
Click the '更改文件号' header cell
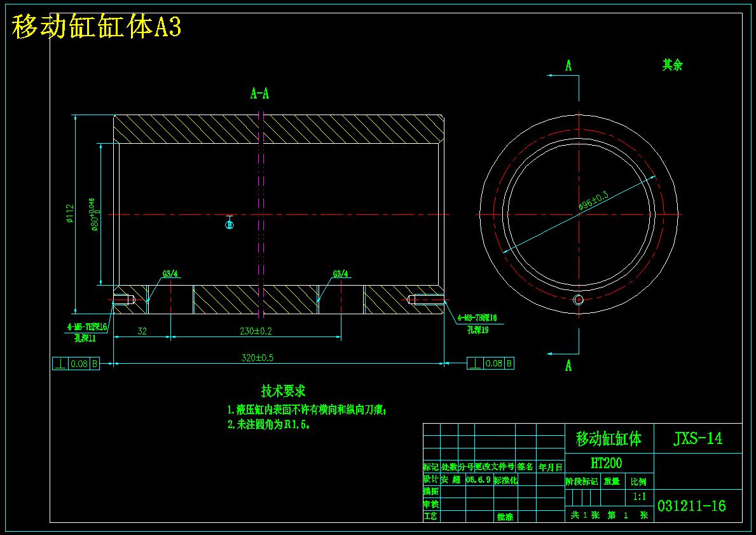pyautogui.click(x=495, y=467)
